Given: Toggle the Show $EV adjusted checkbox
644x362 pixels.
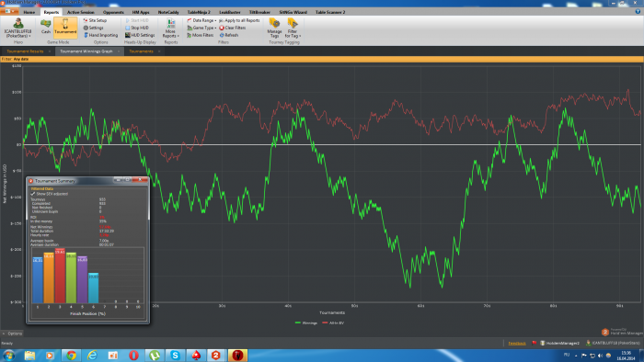Looking at the screenshot, I should point(33,194).
